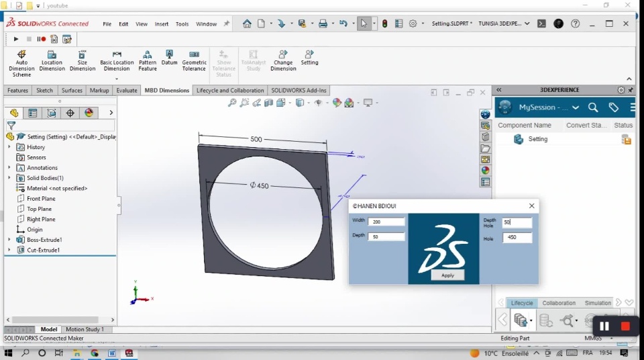Open Lifecycle and Collaboration tab
This screenshot has height=360, width=644.
point(230,91)
